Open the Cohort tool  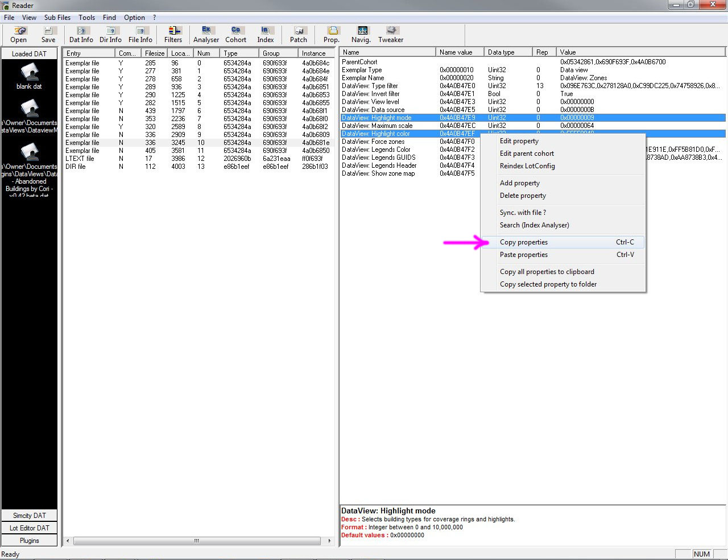[235, 35]
